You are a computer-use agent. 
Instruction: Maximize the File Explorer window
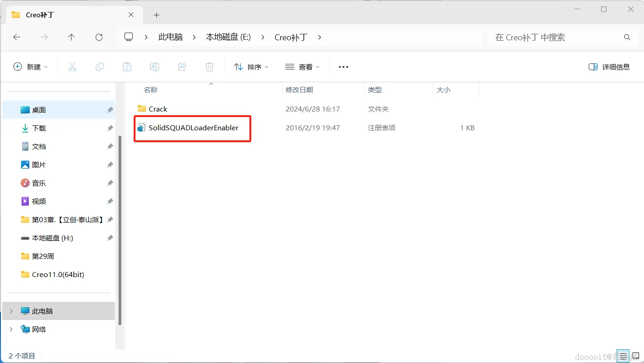tap(604, 9)
